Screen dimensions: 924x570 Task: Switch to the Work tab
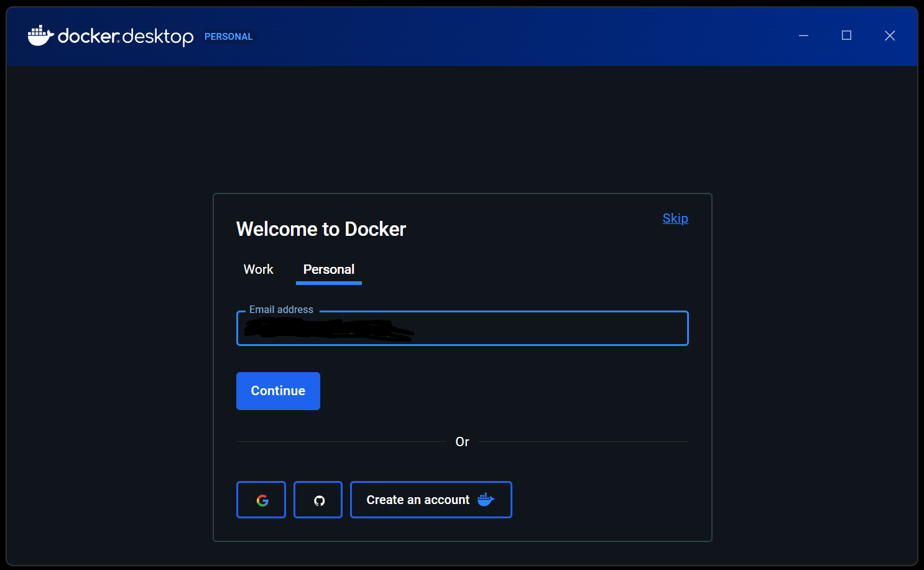point(259,269)
